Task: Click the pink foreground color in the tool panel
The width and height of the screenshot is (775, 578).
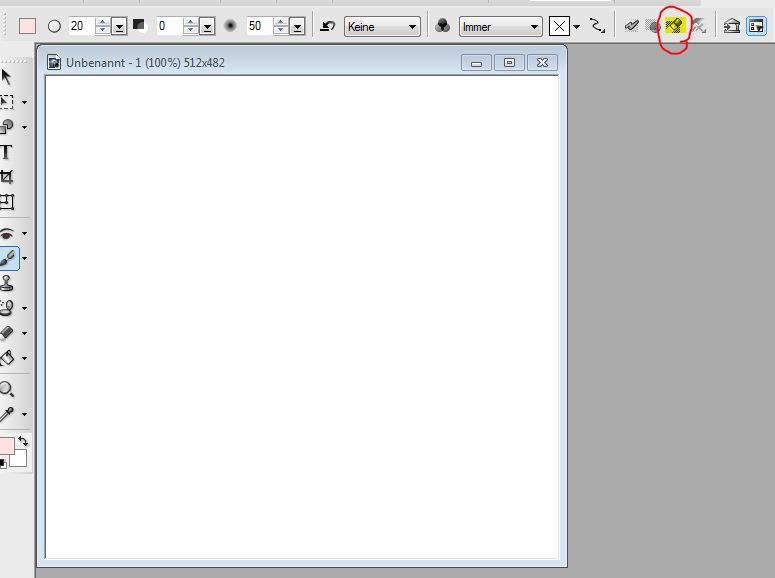Action: coord(6,446)
